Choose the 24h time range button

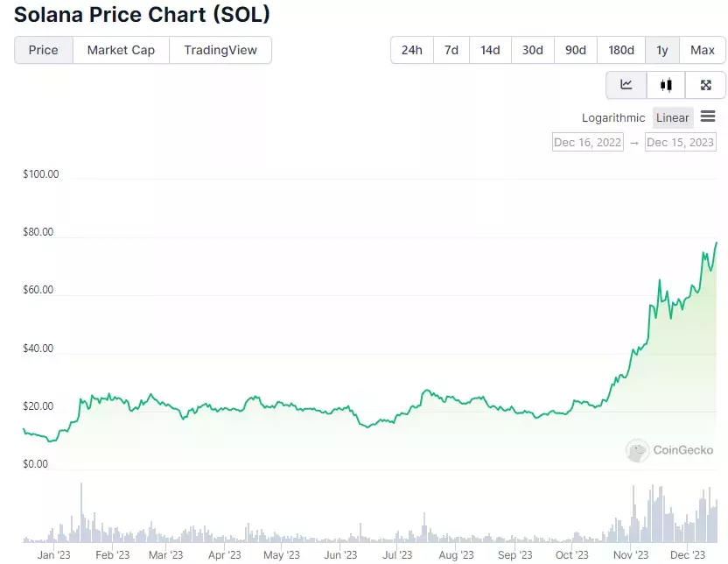coord(412,50)
